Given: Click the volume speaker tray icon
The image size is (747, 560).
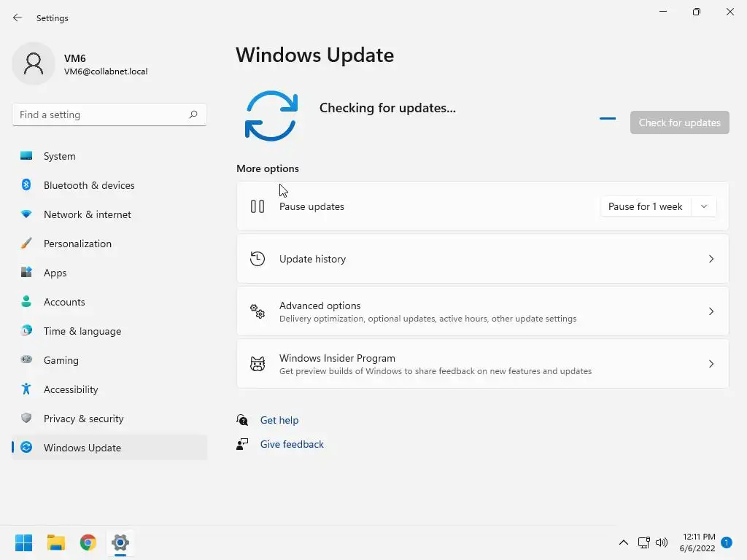Looking at the screenshot, I should (x=661, y=542).
